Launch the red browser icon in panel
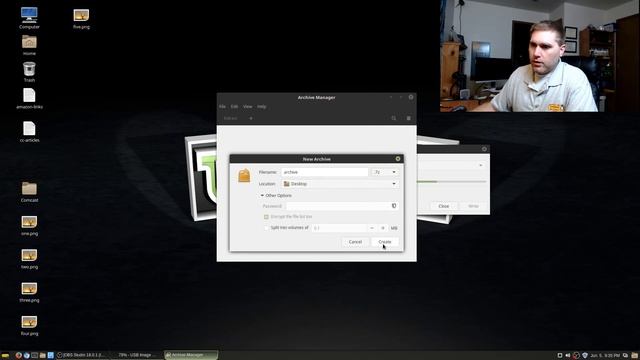The width and height of the screenshot is (640, 360). (x=18, y=356)
